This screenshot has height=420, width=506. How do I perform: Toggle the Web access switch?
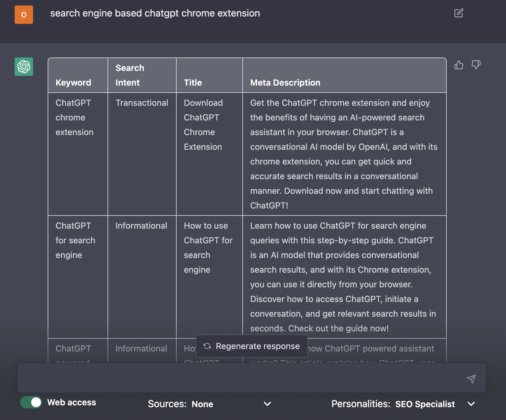point(31,402)
